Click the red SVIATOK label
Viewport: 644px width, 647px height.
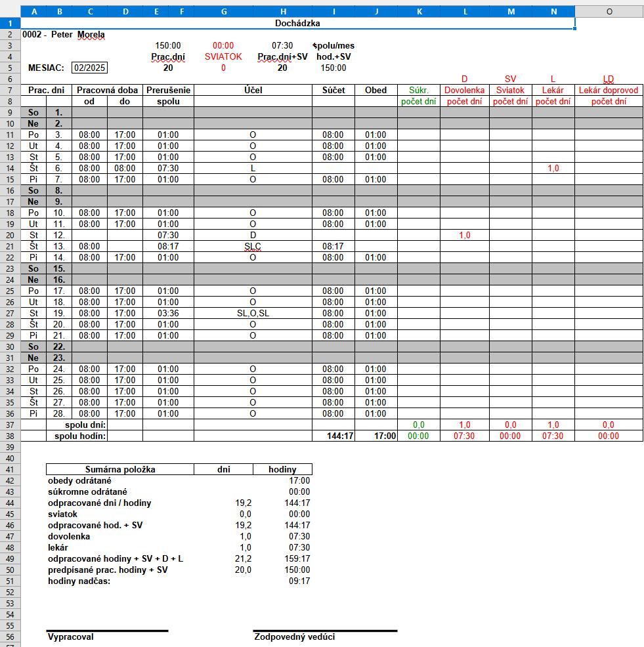[223, 56]
